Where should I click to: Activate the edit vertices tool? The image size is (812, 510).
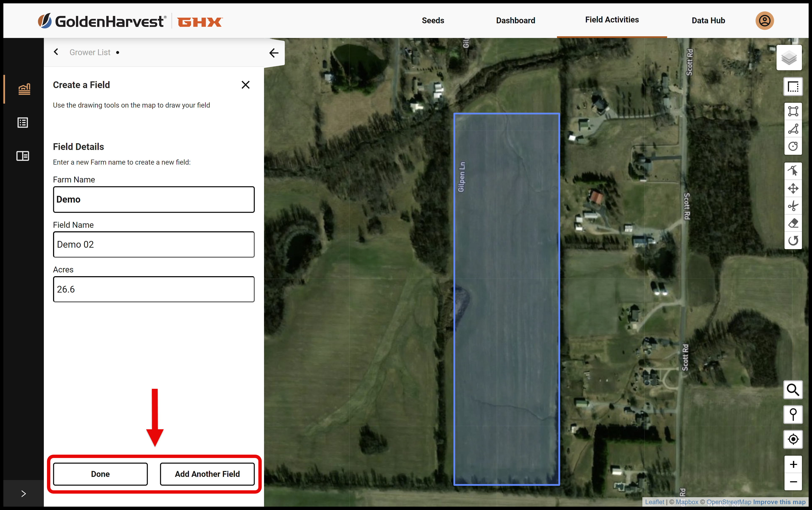click(793, 171)
